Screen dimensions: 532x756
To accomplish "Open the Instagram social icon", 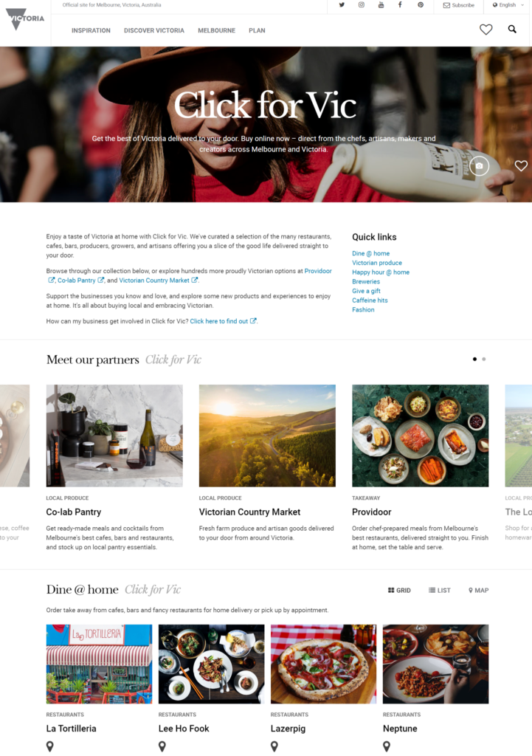I will (361, 5).
